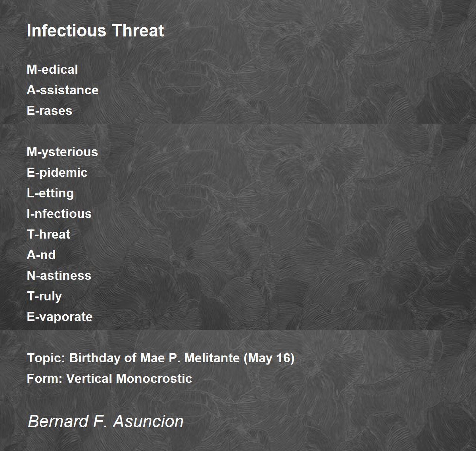Click the poem title Infectious Threat

(x=95, y=31)
